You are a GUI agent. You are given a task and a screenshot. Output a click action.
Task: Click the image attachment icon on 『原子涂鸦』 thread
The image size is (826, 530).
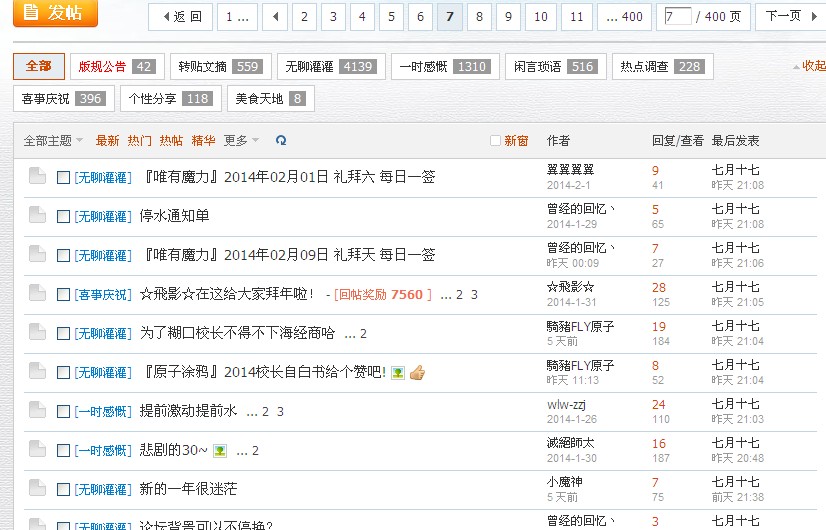(x=398, y=373)
